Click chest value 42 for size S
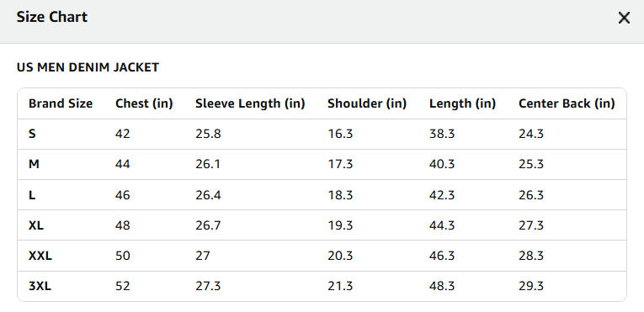The image size is (644, 312). click(122, 134)
